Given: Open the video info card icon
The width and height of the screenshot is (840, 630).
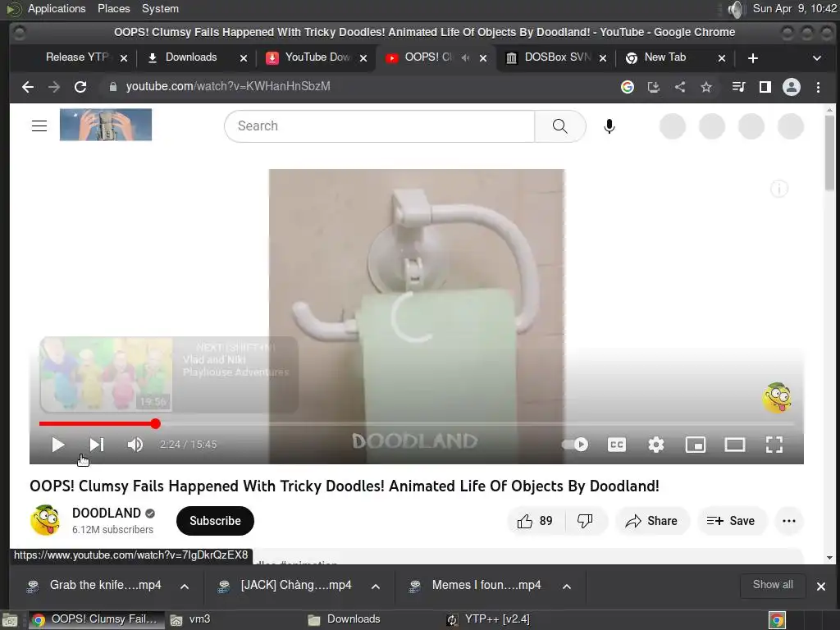Looking at the screenshot, I should pos(779,189).
